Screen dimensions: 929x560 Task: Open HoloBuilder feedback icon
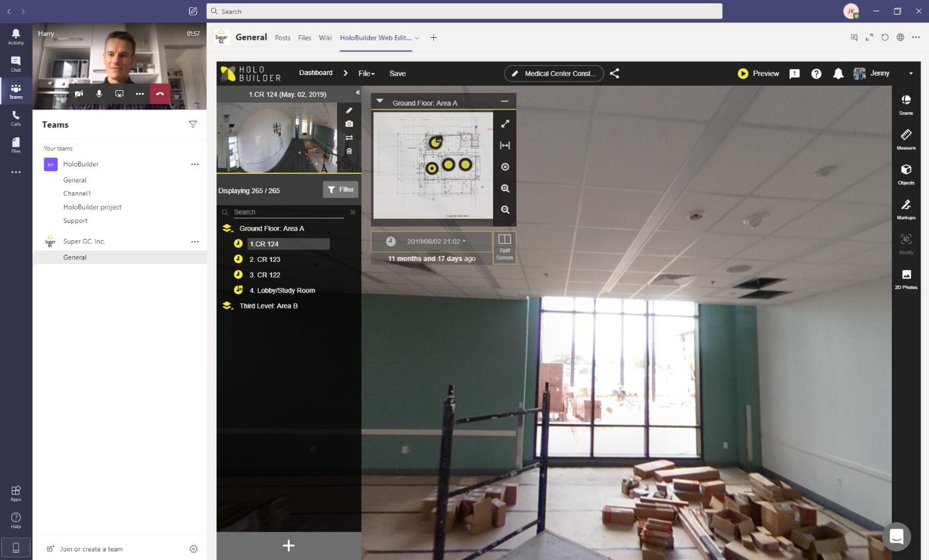794,74
